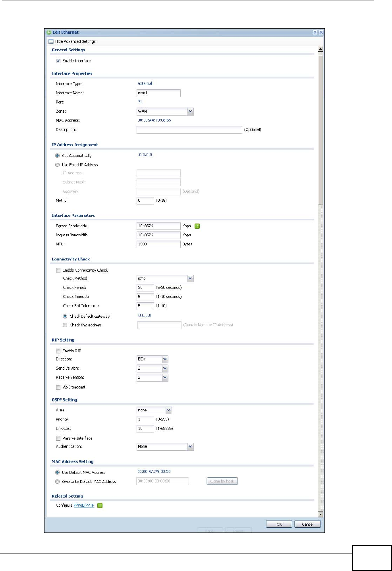Click the Interface Type value 'external'

click(x=145, y=83)
